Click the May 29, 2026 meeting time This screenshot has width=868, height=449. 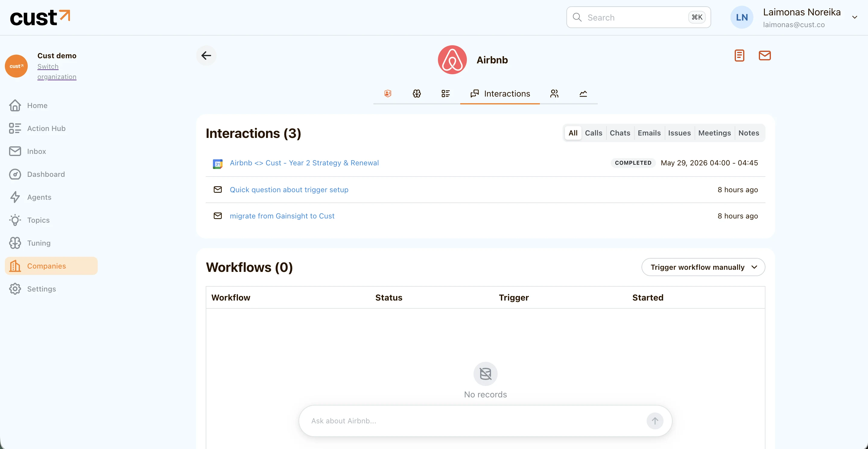tap(709, 163)
